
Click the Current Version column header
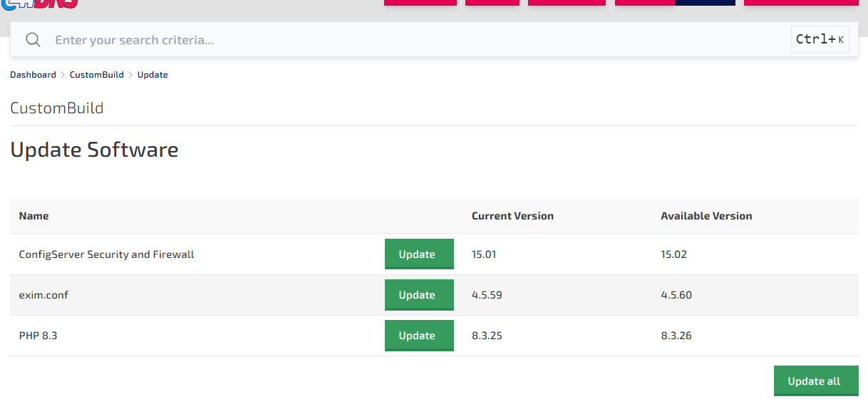pos(512,216)
